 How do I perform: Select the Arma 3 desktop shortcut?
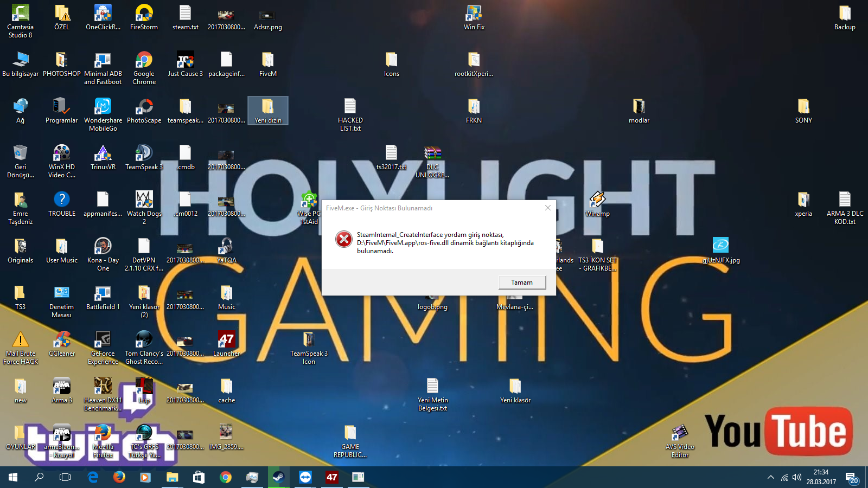click(62, 391)
